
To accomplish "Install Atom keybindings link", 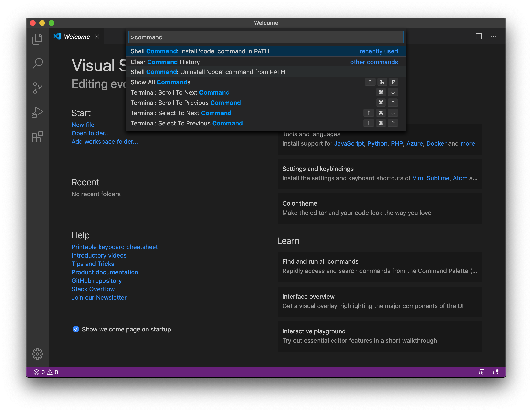I will click(460, 178).
